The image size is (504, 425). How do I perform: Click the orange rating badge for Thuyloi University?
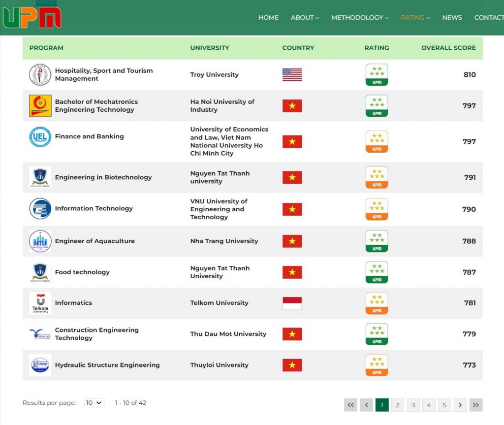pos(377,365)
